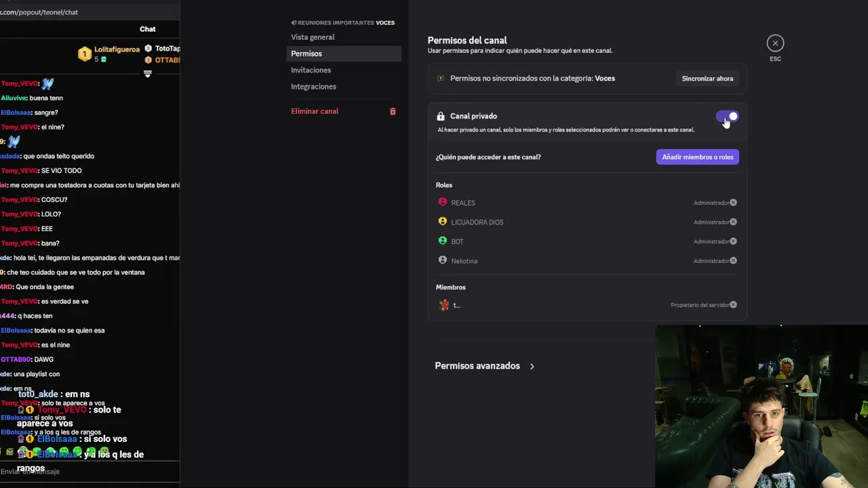Click the REALES role shield icon
The width and height of the screenshot is (868, 488).
(443, 202)
